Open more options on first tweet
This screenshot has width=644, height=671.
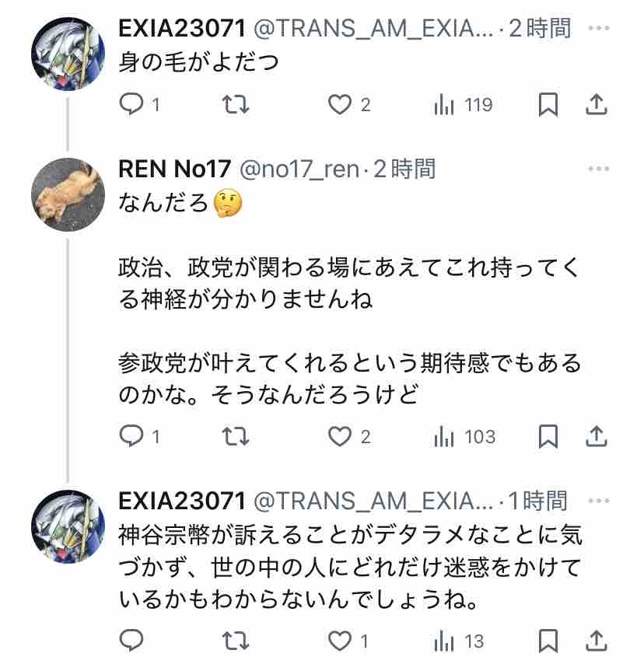599,28
